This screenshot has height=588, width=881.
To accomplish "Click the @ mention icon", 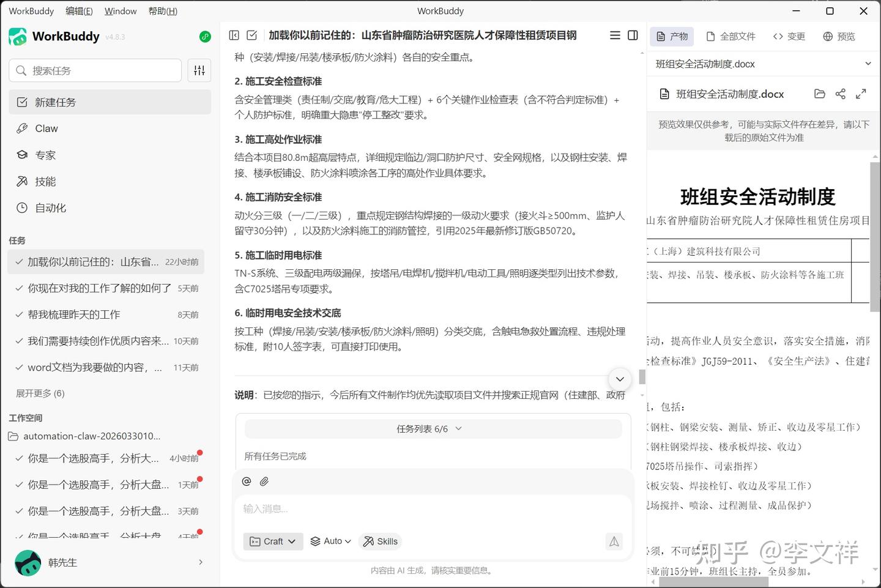I will point(247,482).
